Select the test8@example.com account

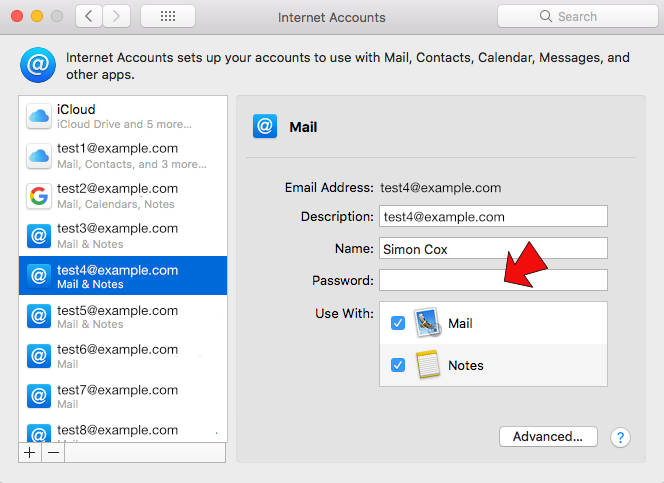123,431
